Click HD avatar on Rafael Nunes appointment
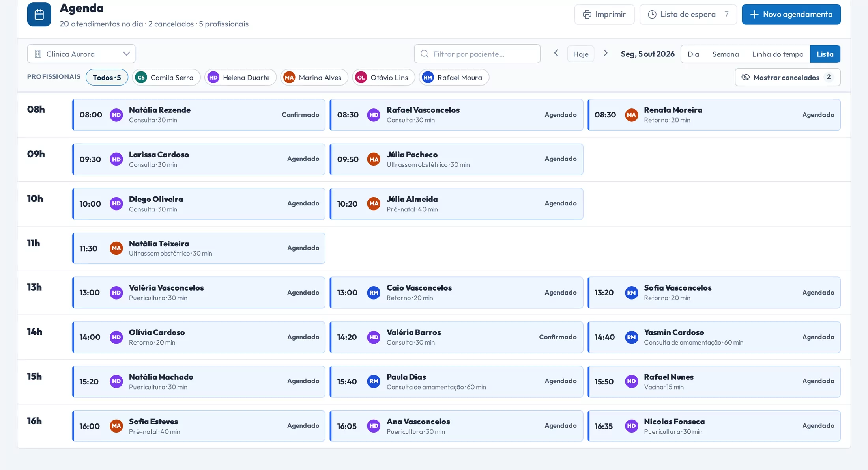 coord(631,381)
